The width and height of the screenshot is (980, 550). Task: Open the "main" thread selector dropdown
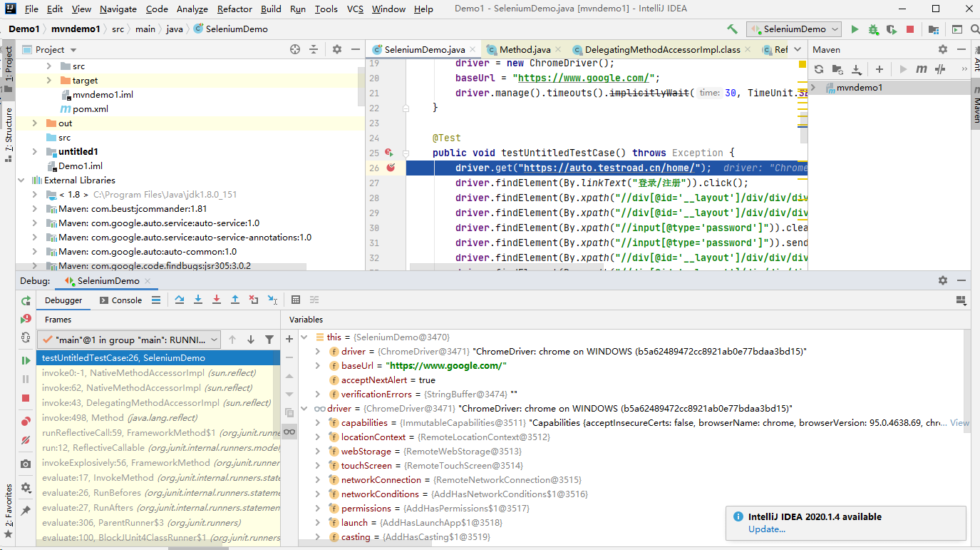pyautogui.click(x=130, y=340)
